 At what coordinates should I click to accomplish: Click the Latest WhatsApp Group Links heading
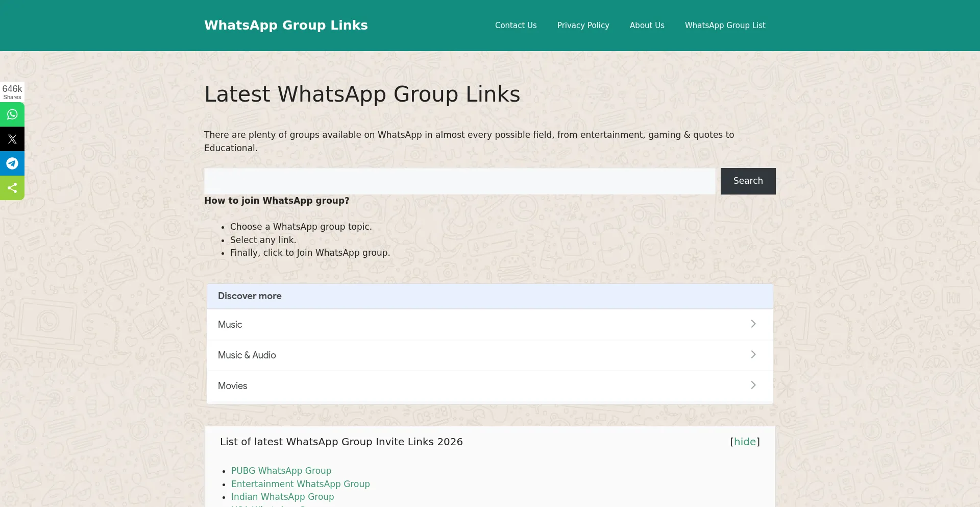[x=362, y=94]
